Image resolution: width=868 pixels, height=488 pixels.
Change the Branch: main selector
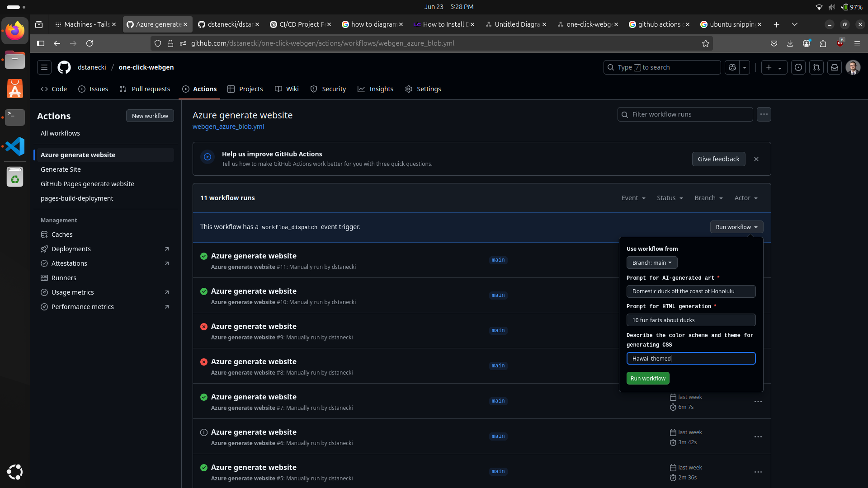coord(652,263)
